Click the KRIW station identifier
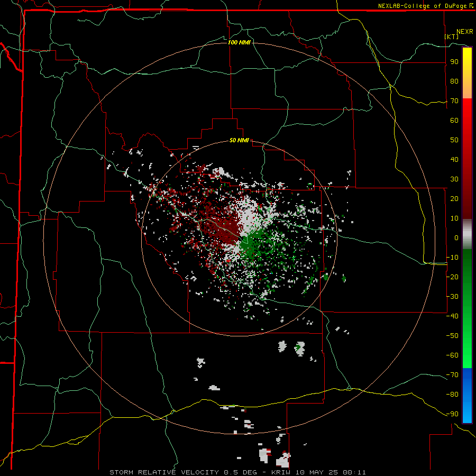 (281, 472)
